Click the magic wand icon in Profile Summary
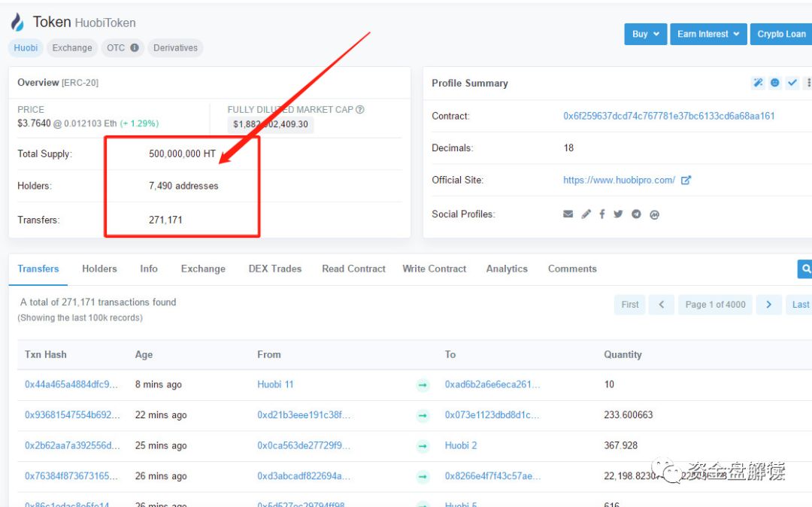Viewport: 812px width, 507px height. (x=758, y=83)
